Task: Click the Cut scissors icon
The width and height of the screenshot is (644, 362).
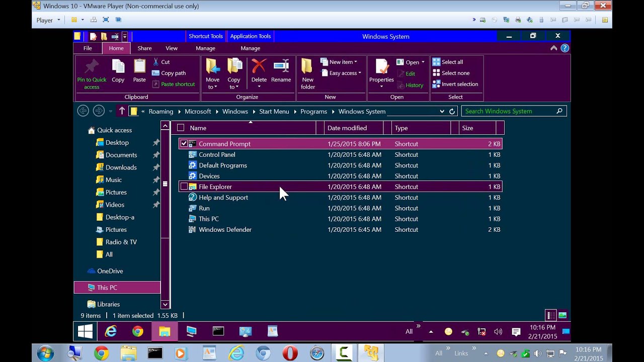Action: point(155,62)
